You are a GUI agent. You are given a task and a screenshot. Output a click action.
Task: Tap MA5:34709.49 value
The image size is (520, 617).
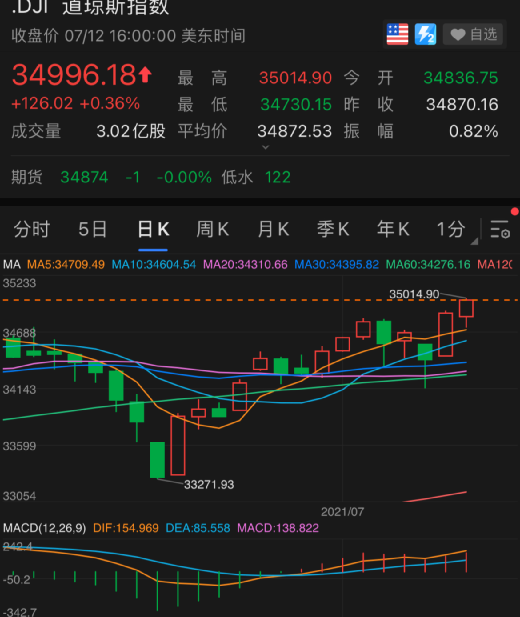click(66, 264)
